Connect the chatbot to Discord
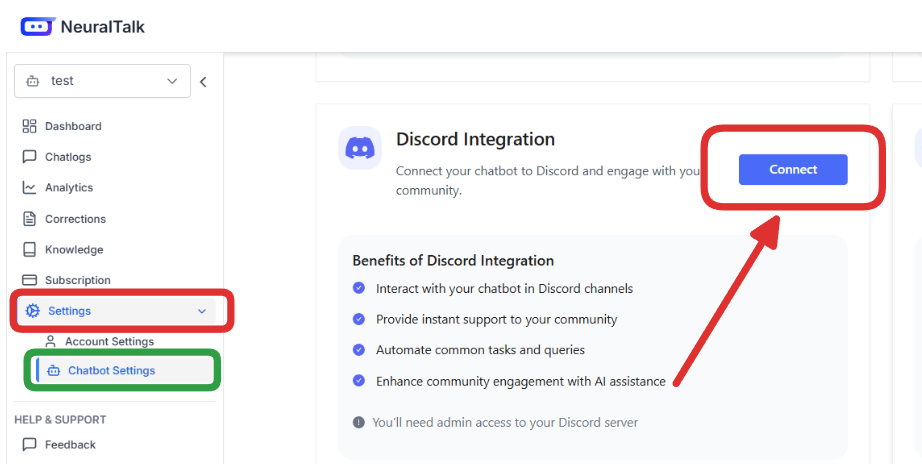 pos(793,169)
